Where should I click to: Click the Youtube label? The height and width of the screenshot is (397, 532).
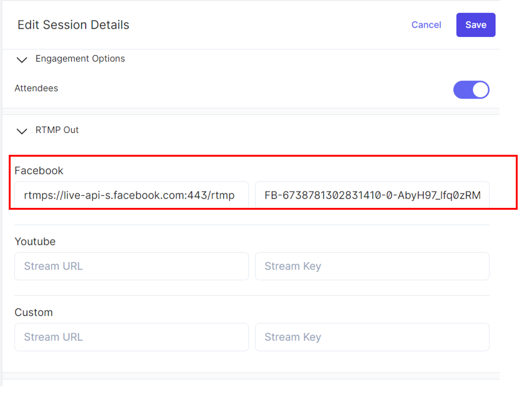pyautogui.click(x=35, y=242)
